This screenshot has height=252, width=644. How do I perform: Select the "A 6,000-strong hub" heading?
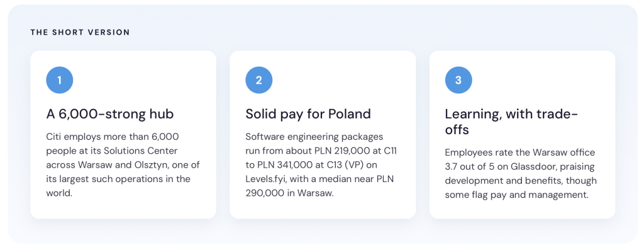click(109, 114)
